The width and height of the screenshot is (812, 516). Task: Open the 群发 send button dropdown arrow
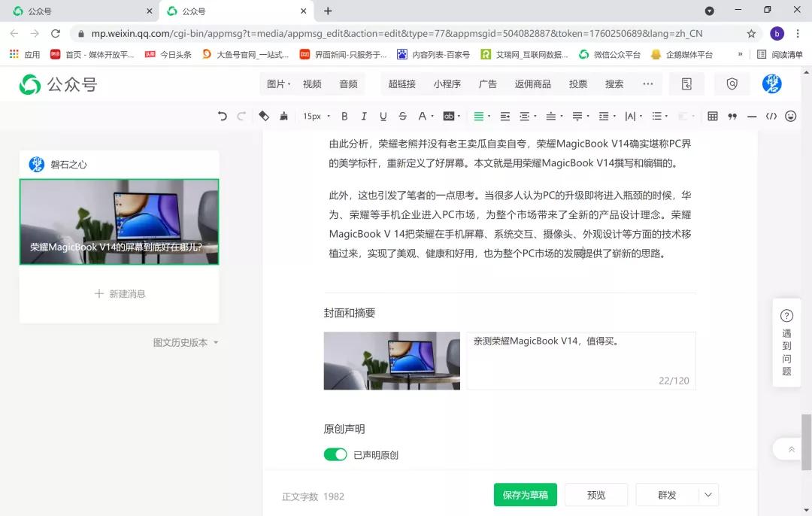click(x=707, y=494)
